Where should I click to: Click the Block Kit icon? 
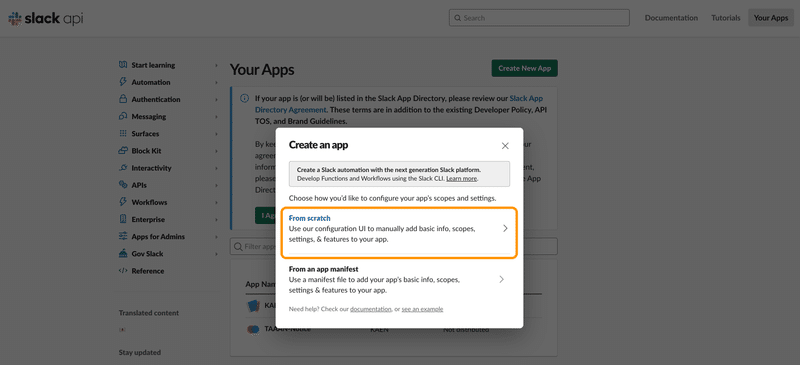[122, 151]
